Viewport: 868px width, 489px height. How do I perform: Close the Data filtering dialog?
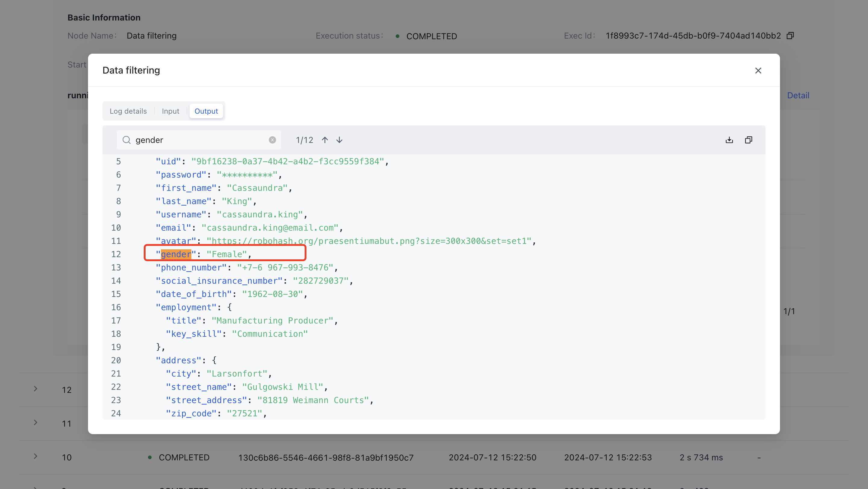point(758,71)
